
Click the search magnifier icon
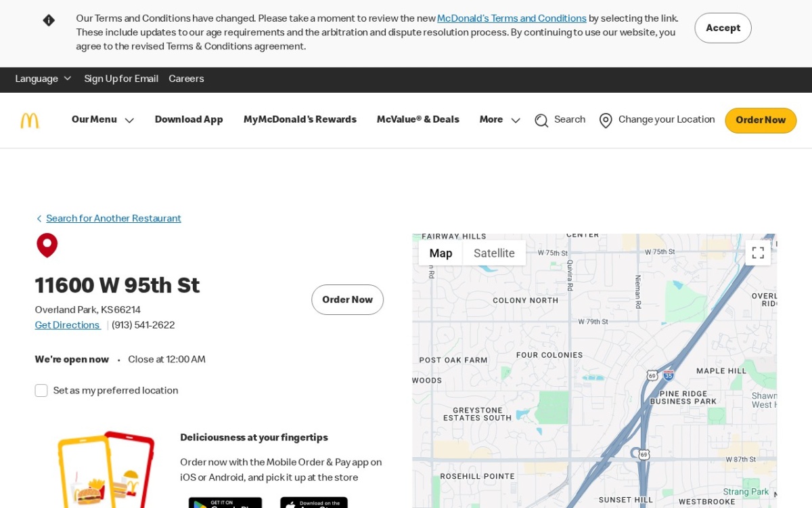point(541,121)
